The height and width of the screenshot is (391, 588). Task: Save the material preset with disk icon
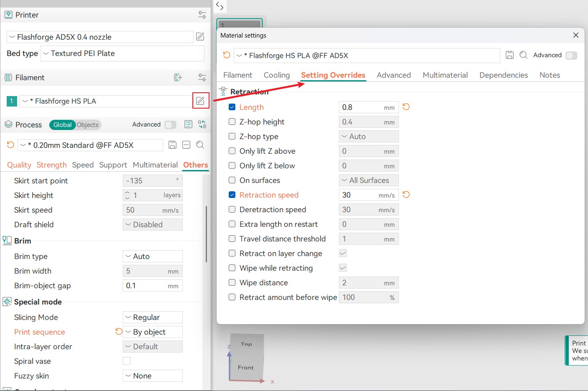coord(510,55)
